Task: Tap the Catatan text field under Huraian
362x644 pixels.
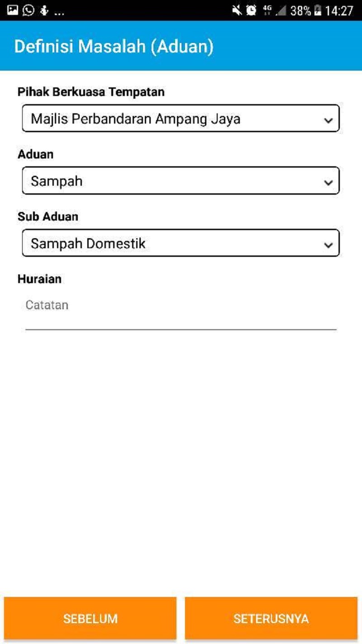Action: pyautogui.click(x=181, y=308)
